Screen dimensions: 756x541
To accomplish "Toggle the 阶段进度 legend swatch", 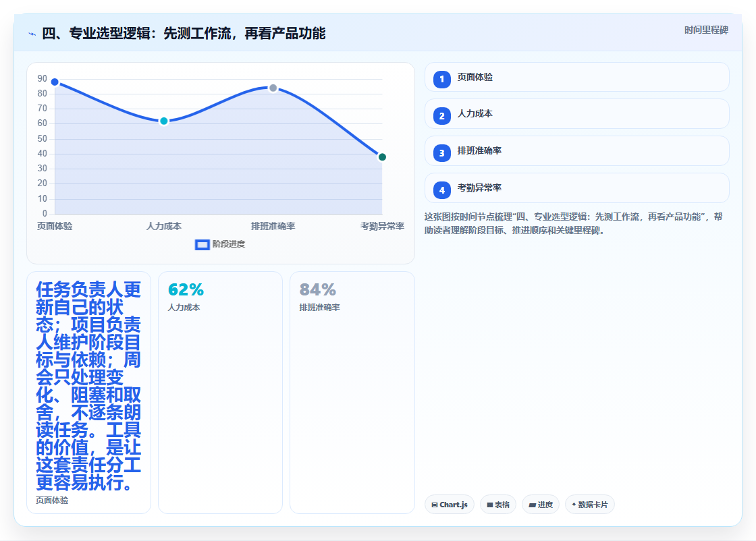I will [x=202, y=245].
